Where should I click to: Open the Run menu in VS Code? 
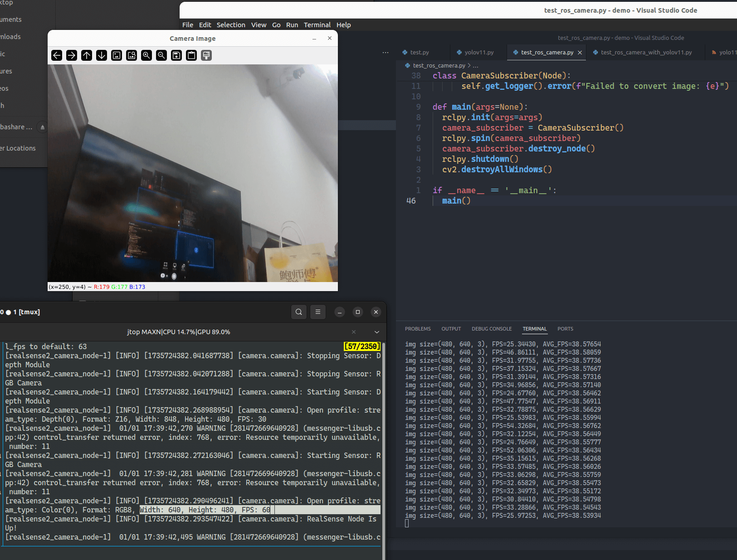tap(292, 25)
